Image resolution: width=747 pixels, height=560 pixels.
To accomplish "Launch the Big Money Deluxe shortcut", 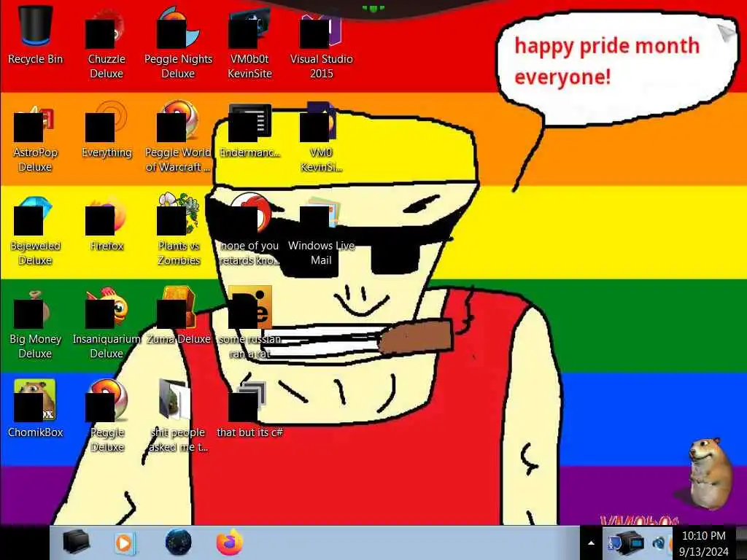I will pos(35,324).
